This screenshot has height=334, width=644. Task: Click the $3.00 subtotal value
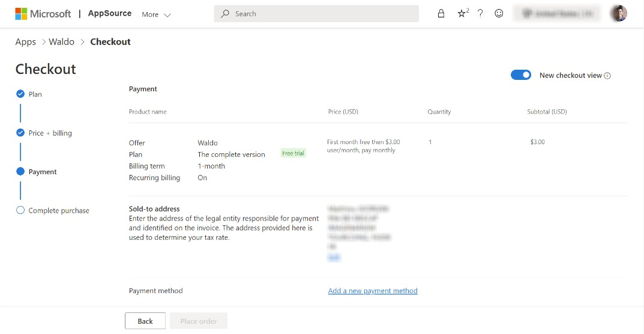(x=538, y=142)
